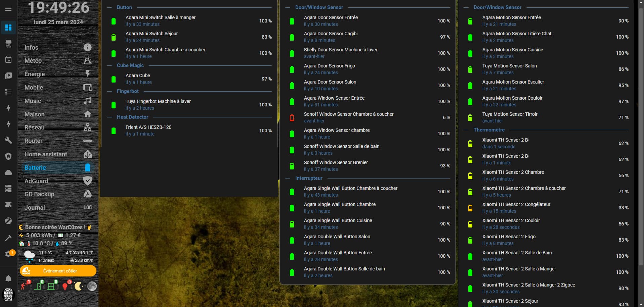Click the motion detection chip with badge 1
Viewport: 644px width, 307px height.
(x=24, y=286)
